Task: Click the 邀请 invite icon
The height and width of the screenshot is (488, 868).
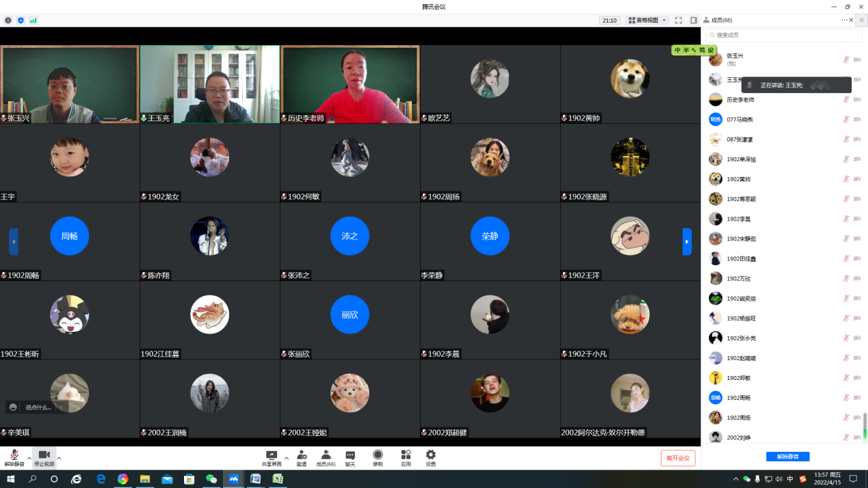Action: click(302, 458)
